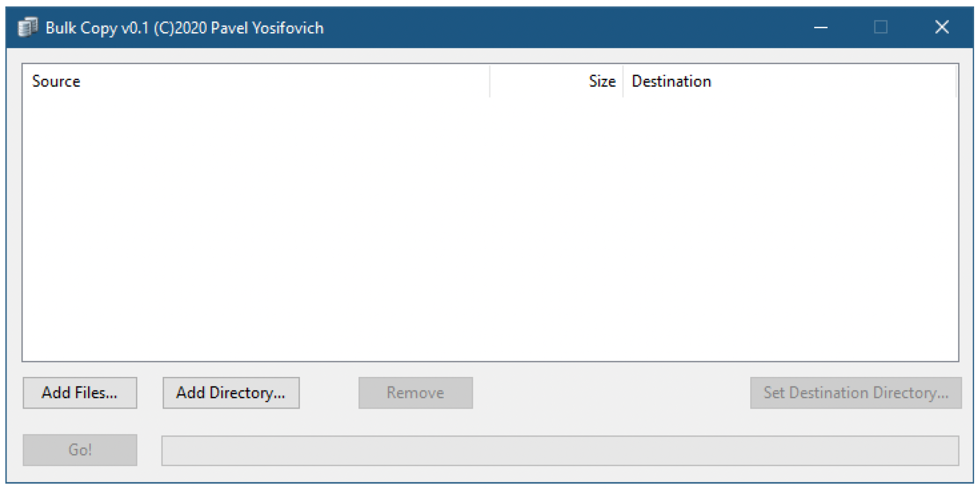Sort list by the Destination column header
This screenshot has height=489, width=980.
click(789, 81)
